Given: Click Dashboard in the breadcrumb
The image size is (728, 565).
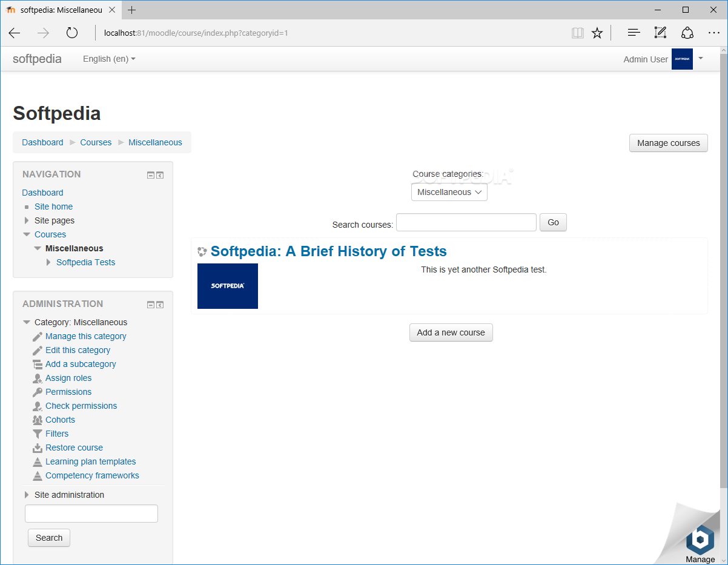Looking at the screenshot, I should (42, 142).
